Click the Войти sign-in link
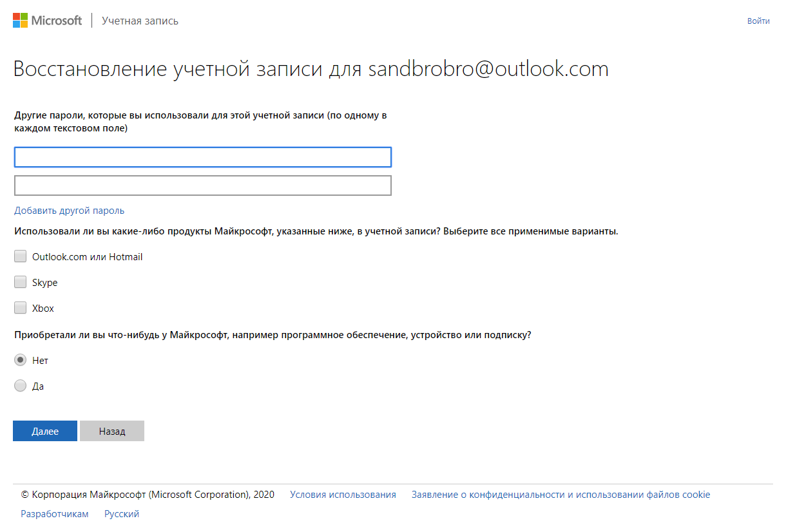The width and height of the screenshot is (786, 532). [x=758, y=21]
